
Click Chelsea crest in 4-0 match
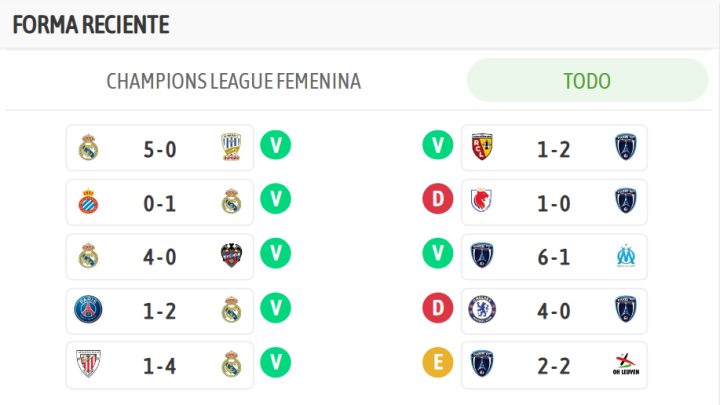(484, 311)
